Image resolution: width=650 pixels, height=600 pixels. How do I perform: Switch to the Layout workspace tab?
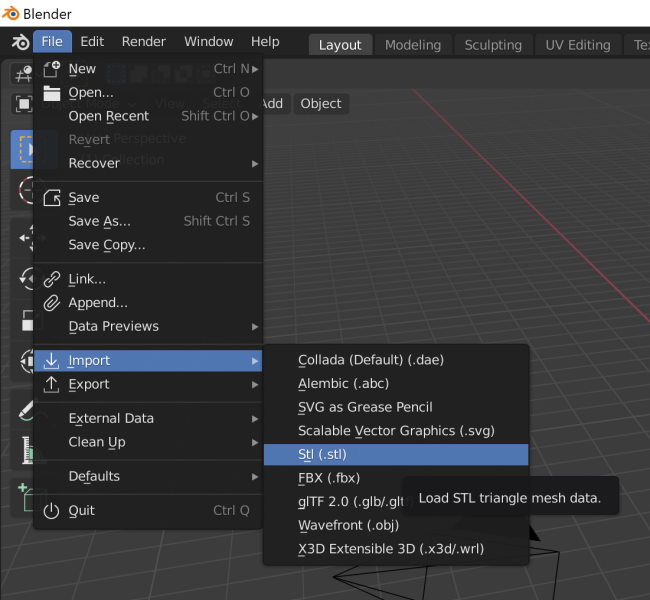coord(340,45)
